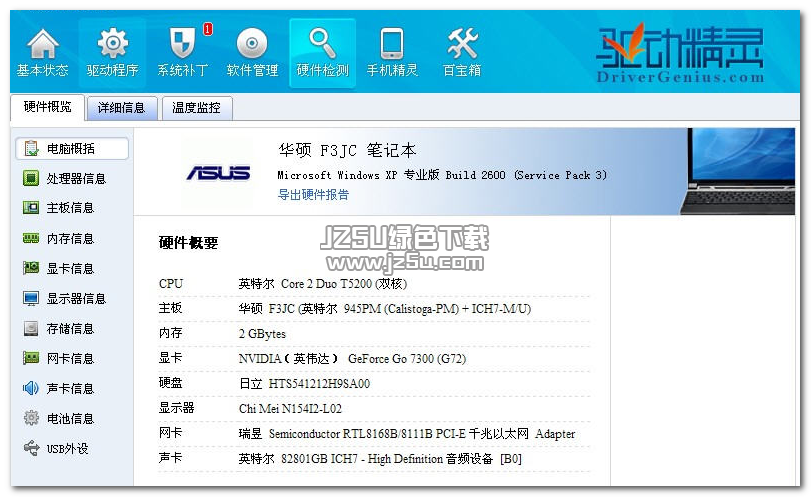Click the 主板信息 motherboard icon

point(31,208)
